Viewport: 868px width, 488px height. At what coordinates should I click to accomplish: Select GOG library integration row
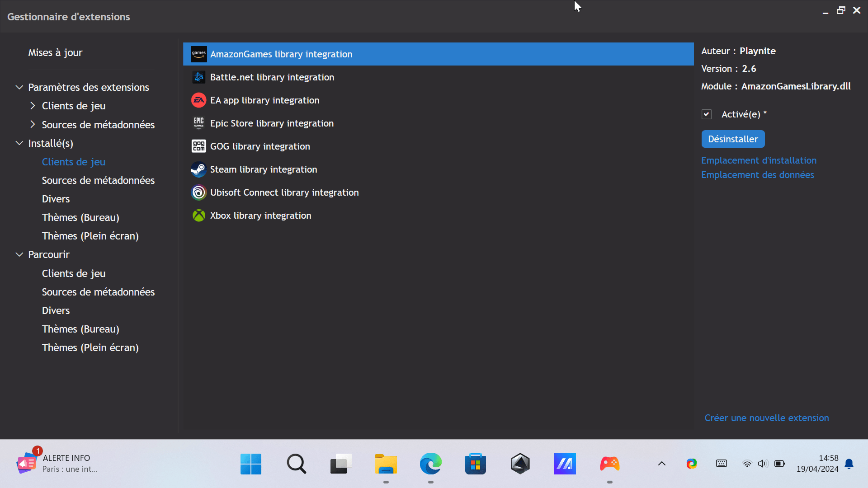point(438,146)
